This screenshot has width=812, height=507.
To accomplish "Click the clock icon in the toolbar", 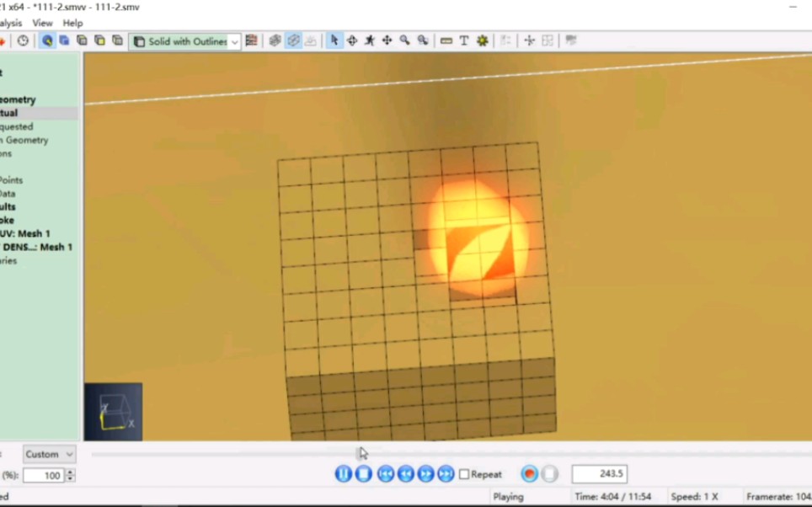I will pyautogui.click(x=23, y=41).
